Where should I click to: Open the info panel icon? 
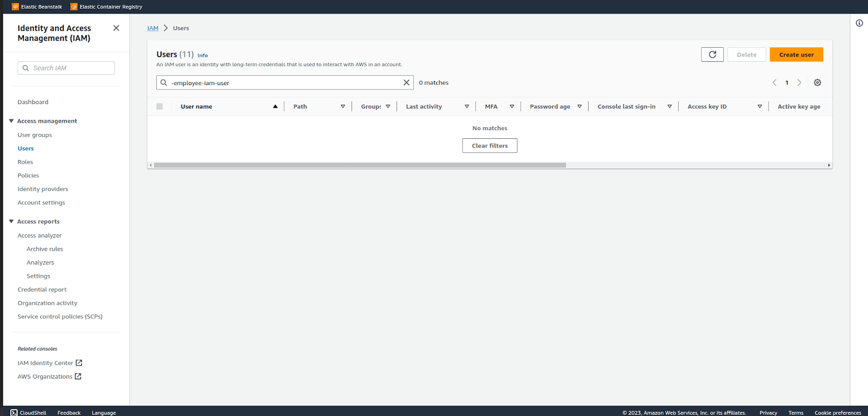859,23
